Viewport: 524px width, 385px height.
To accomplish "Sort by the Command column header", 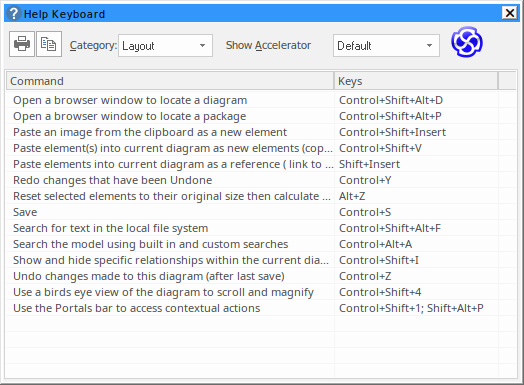I will (170, 81).
